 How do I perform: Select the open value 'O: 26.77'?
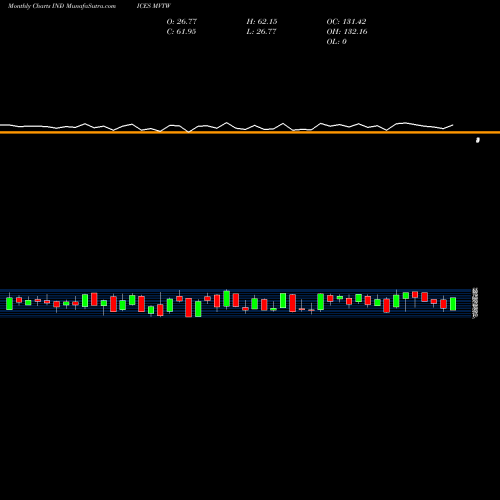182,21
